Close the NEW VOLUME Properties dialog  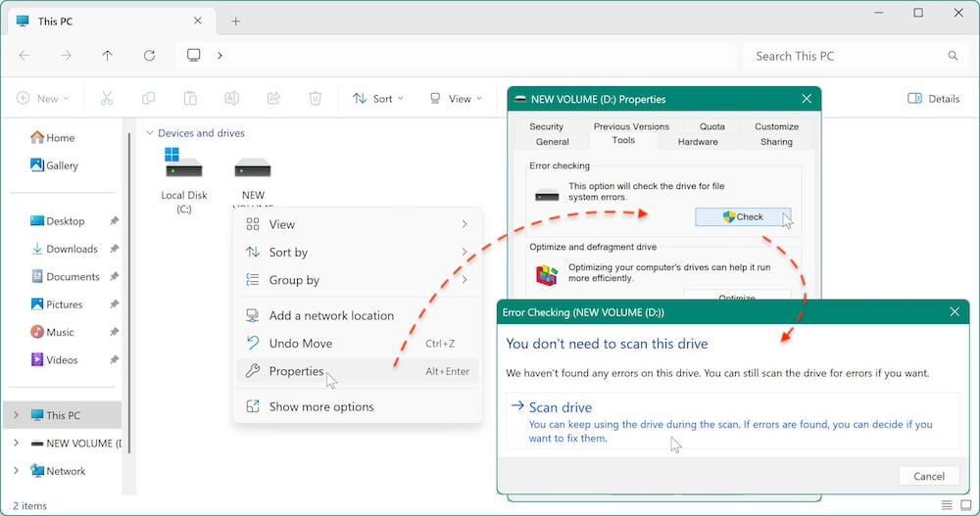(x=807, y=99)
